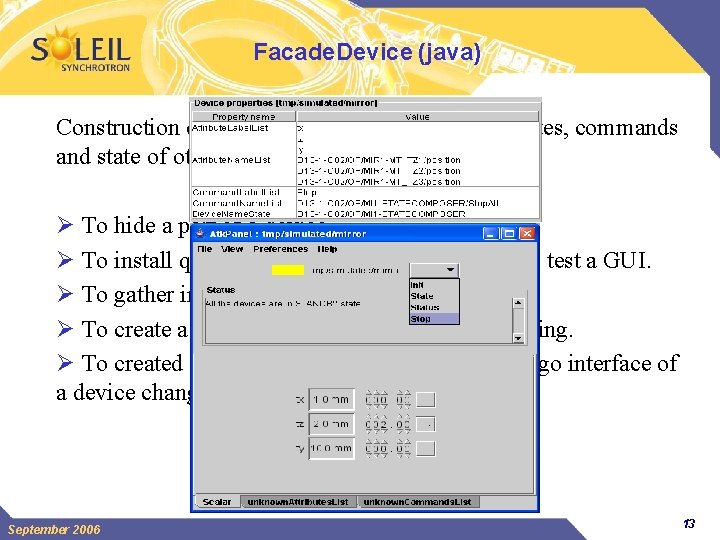
Task: Choose State from the command list
Action: click(434, 296)
